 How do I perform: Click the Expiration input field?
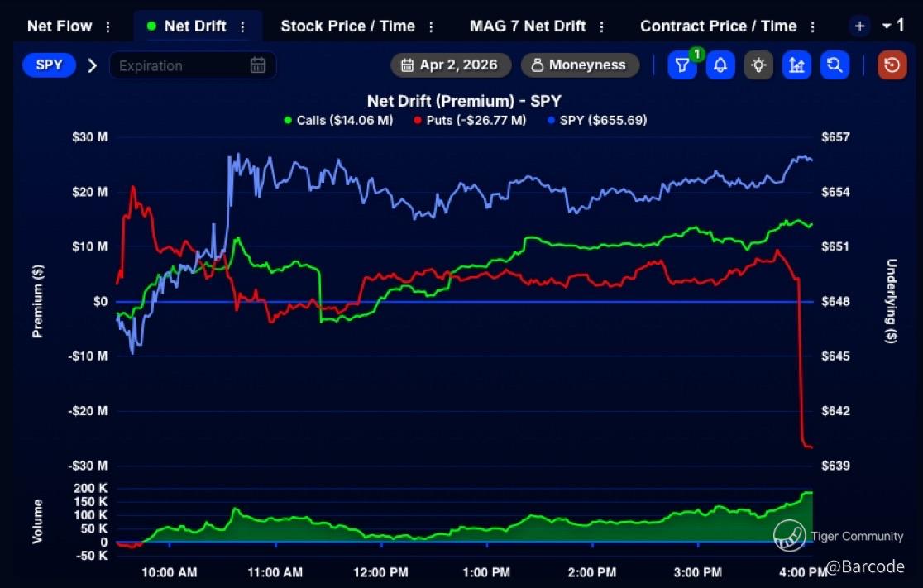pyautogui.click(x=193, y=65)
